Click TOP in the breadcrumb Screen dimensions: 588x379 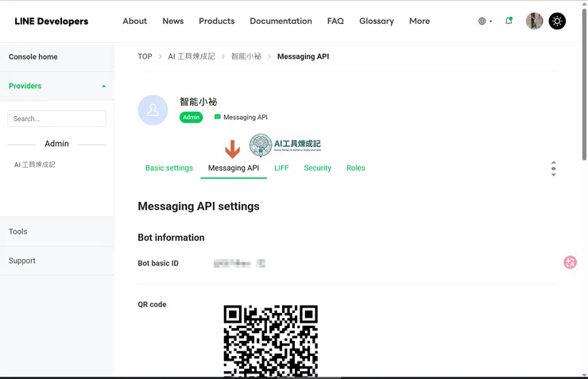click(145, 56)
